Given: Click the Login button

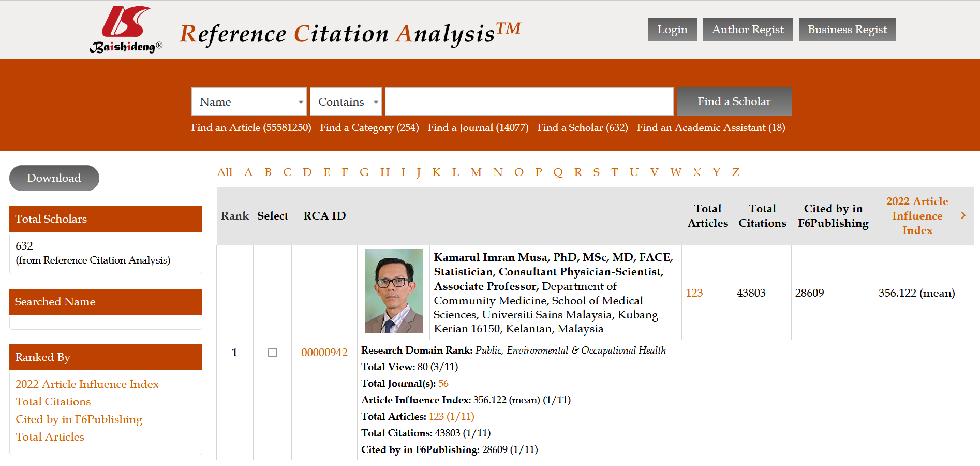Looking at the screenshot, I should pos(673,30).
